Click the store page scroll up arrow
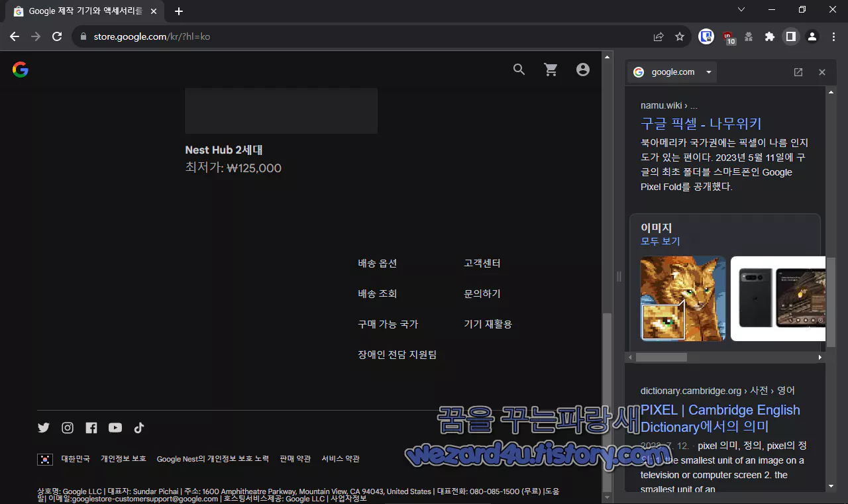Viewport: 848px width, 504px height. click(x=608, y=57)
